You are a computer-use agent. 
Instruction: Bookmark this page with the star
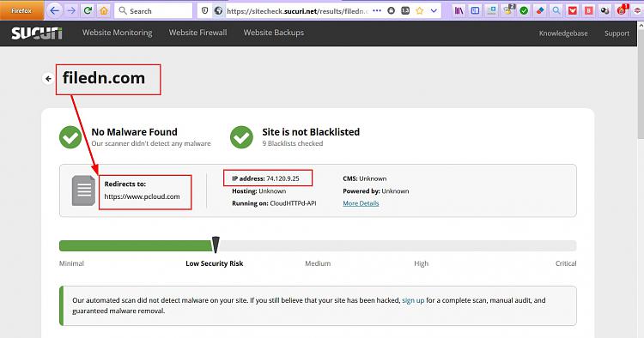click(x=419, y=11)
